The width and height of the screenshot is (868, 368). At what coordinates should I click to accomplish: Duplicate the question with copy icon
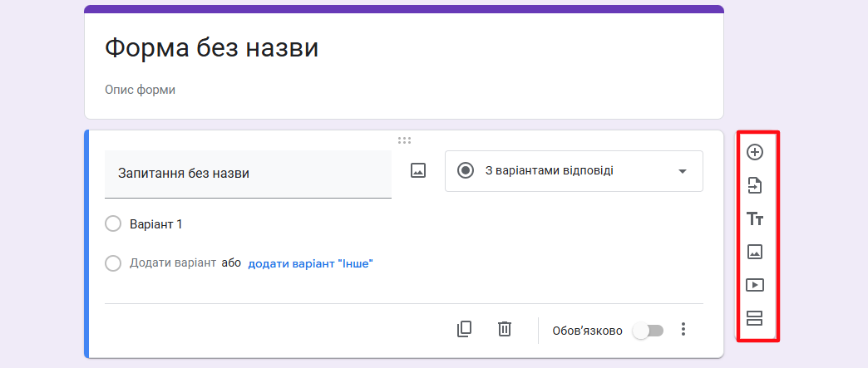[x=464, y=329]
